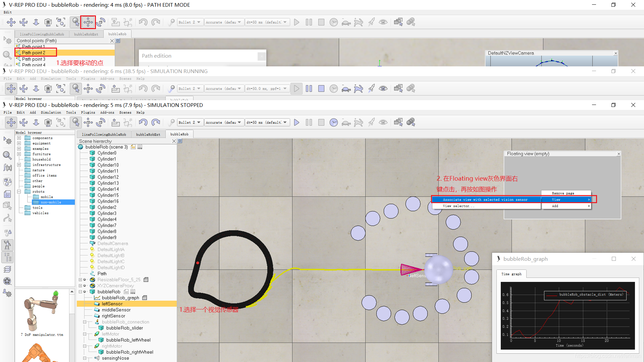This screenshot has width=644, height=362.
Task: Toggle visualization eye icon in stopped window
Action: [383, 122]
